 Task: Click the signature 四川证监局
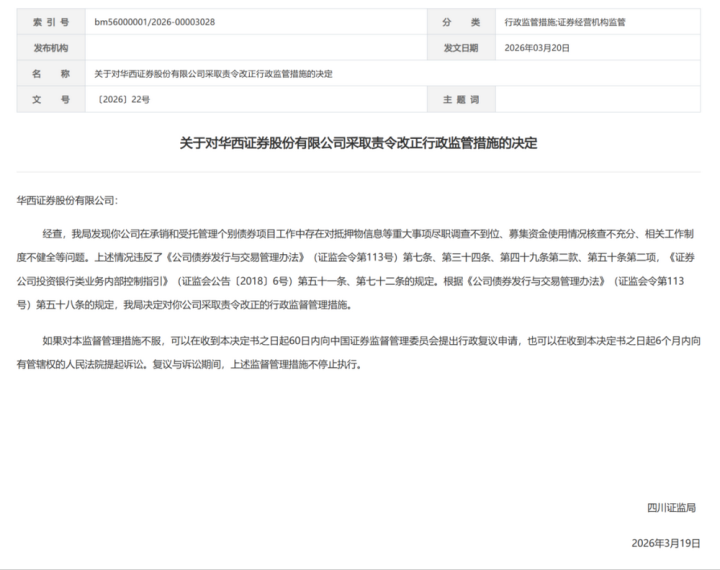pos(671,508)
